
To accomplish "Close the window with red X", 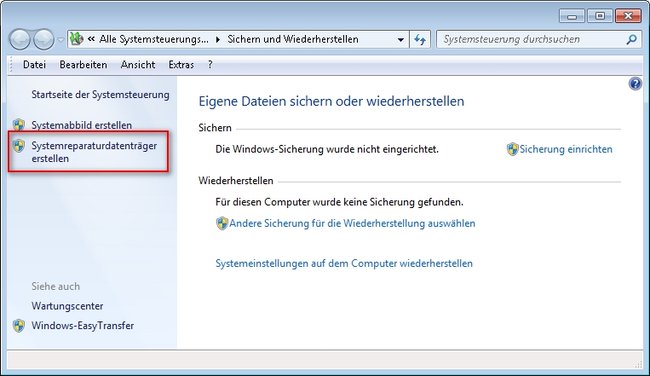I will (x=628, y=16).
